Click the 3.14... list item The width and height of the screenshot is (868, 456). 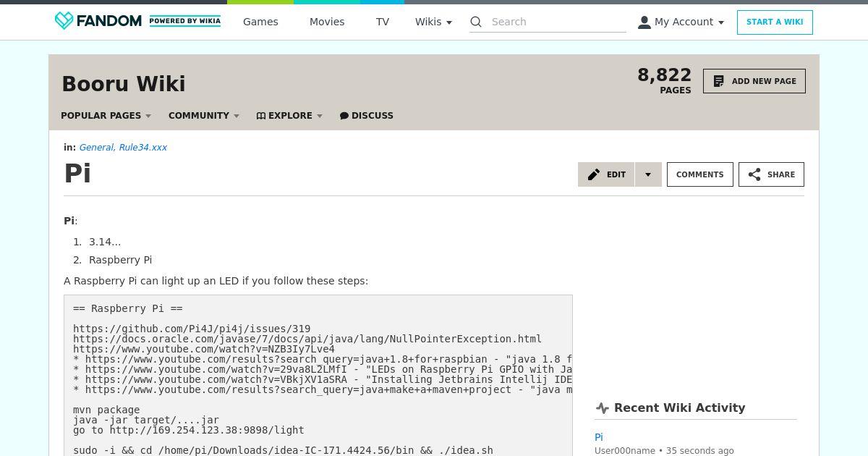105,242
